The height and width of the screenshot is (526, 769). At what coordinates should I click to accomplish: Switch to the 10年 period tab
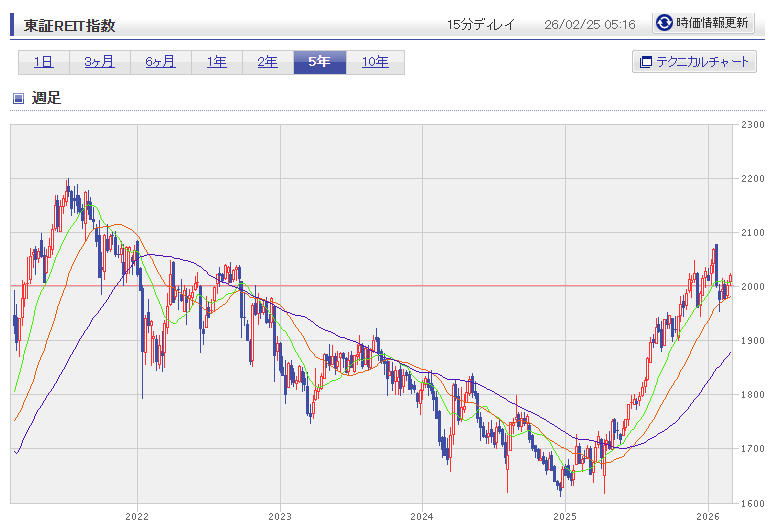[x=375, y=62]
